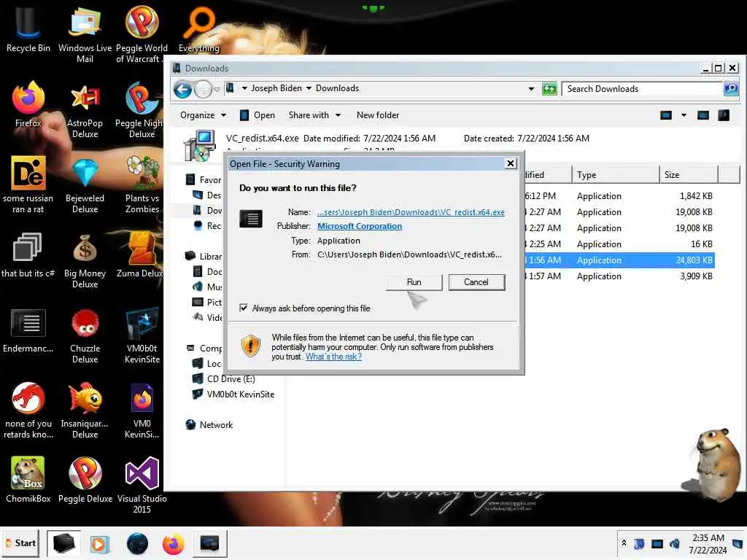
Task: Open the Recycle Bin desktop icon
Action: (28, 29)
